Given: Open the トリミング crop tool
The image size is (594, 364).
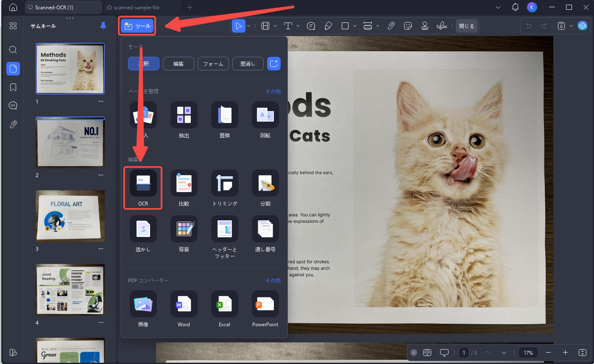Looking at the screenshot, I should (225, 188).
